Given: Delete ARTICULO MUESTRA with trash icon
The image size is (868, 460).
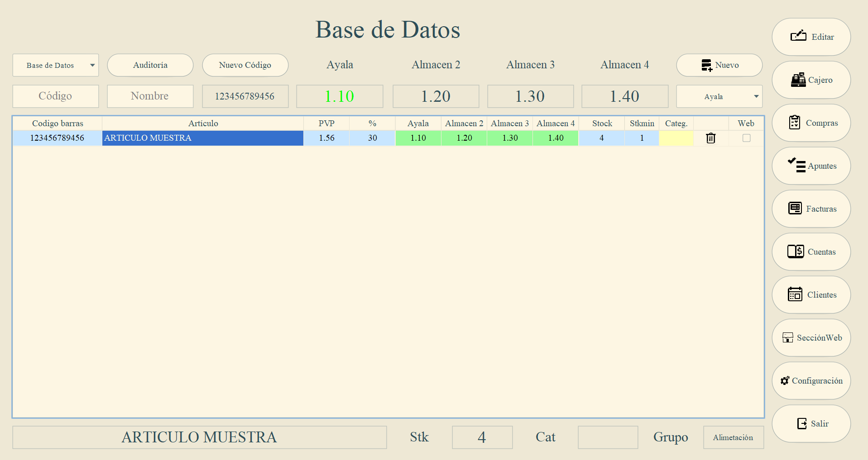Looking at the screenshot, I should point(711,138).
